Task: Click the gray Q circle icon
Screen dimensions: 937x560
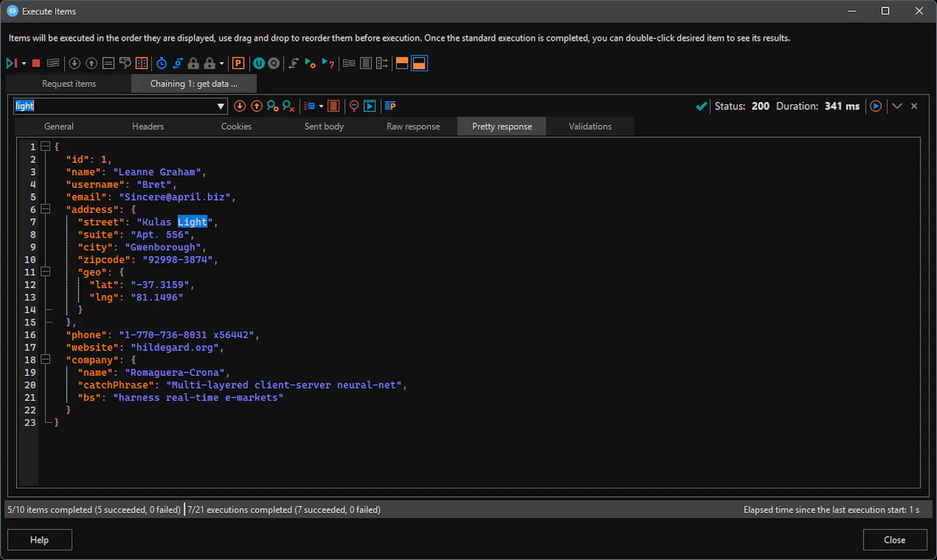Action: tap(273, 63)
